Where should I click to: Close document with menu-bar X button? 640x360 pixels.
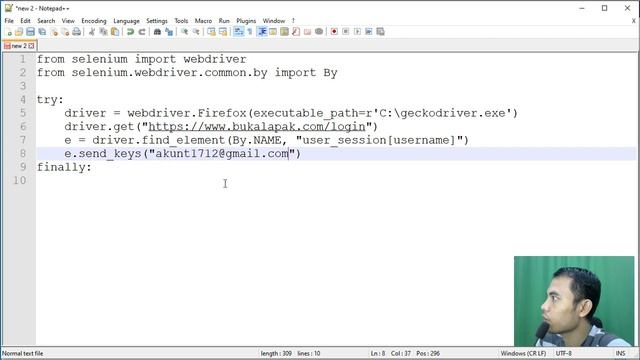[634, 21]
